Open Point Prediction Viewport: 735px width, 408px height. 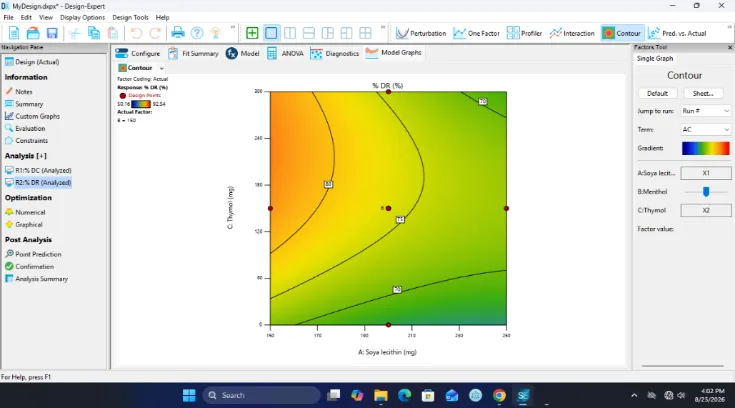coord(33,254)
